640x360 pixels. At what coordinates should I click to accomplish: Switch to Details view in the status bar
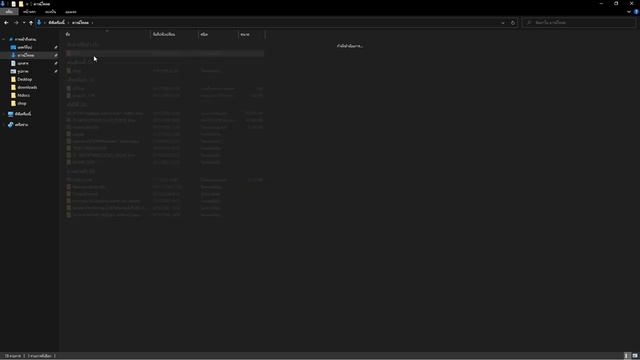pos(627,356)
